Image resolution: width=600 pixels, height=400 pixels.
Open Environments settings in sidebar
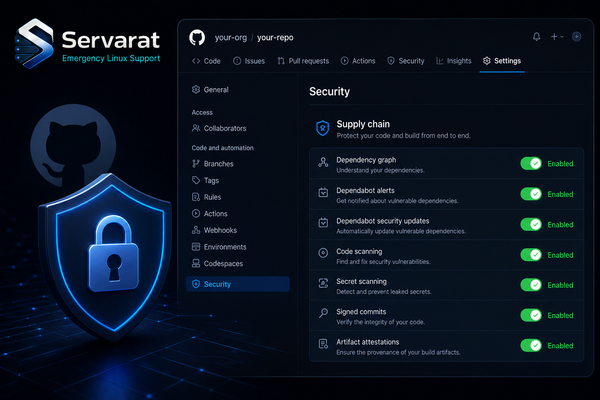point(219,247)
